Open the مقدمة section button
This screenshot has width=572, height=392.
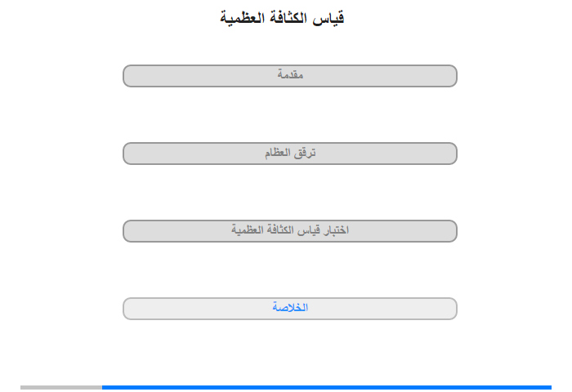click(x=289, y=76)
